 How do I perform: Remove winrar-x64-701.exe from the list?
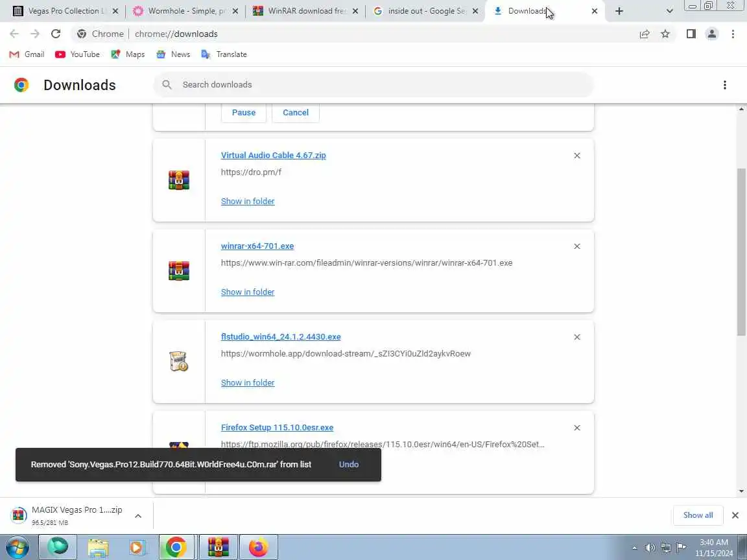pyautogui.click(x=577, y=246)
